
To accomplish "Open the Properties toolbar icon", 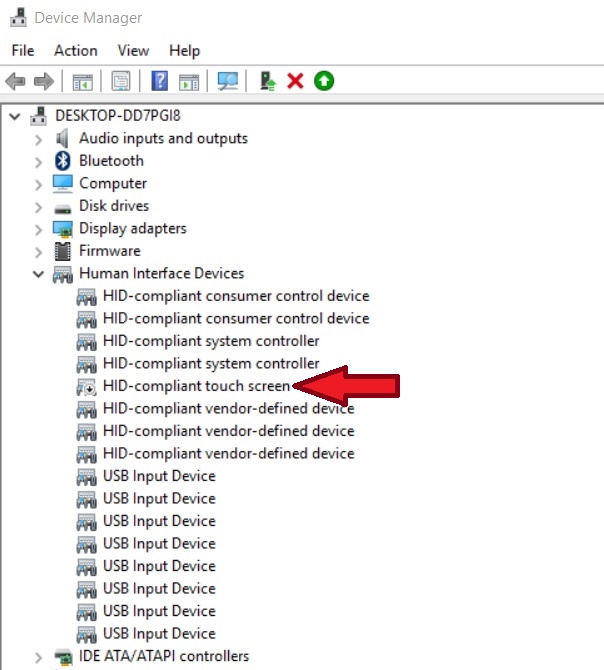I will [121, 81].
